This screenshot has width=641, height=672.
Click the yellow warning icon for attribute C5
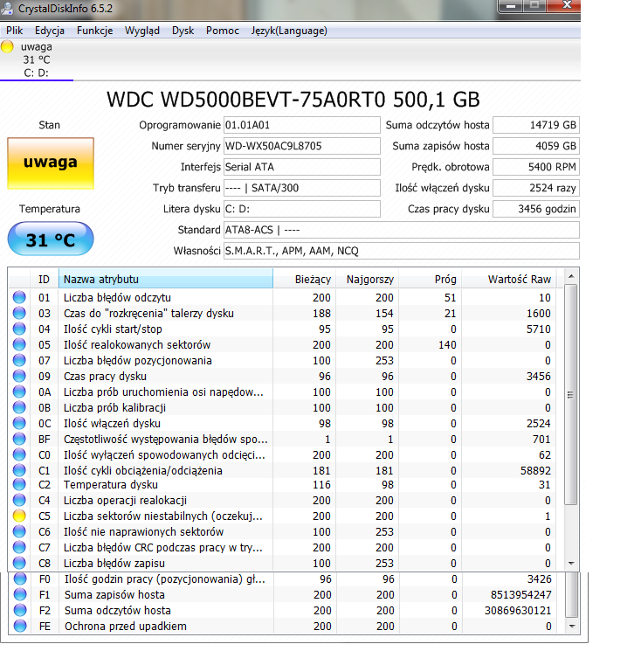[19, 516]
